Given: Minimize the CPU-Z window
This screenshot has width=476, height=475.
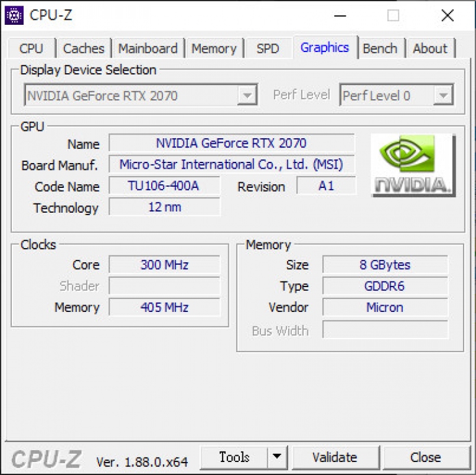Looking at the screenshot, I should point(340,15).
